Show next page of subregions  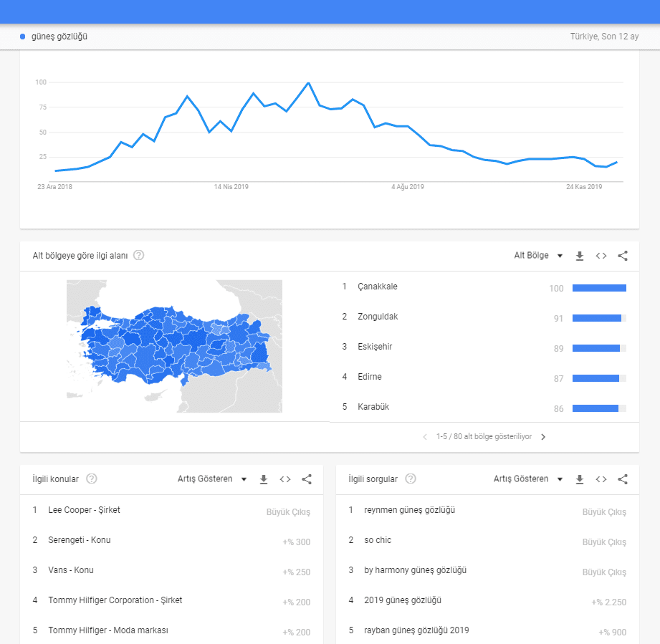[543, 436]
